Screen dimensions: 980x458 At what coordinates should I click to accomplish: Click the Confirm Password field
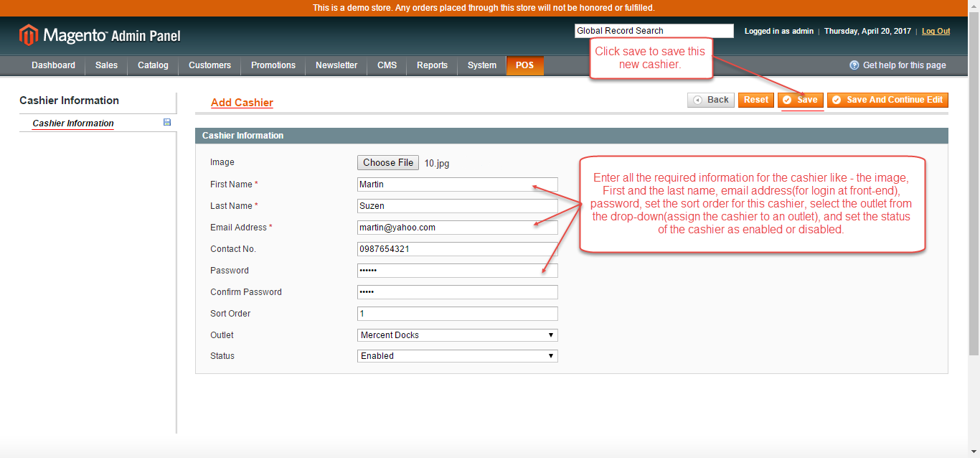pos(457,292)
